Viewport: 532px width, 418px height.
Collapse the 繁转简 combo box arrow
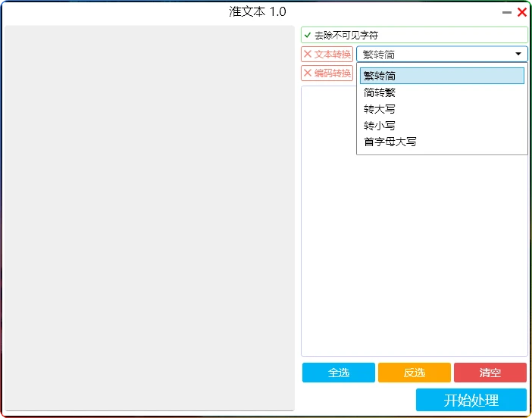518,54
